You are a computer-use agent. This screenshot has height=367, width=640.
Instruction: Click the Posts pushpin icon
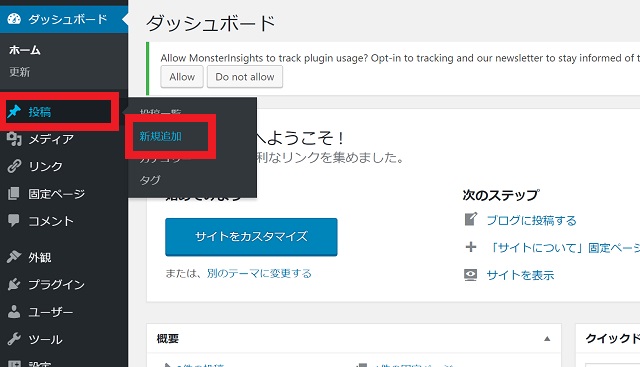tap(14, 111)
